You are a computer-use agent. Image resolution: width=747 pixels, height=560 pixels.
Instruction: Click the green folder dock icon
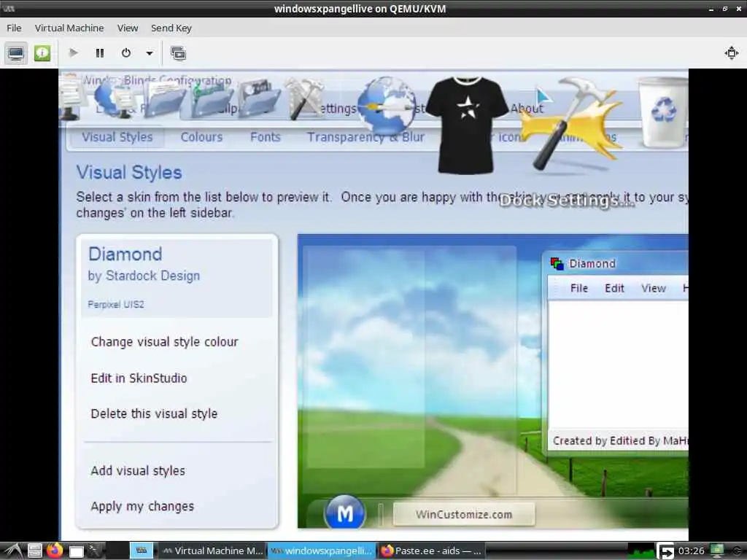coord(212,98)
